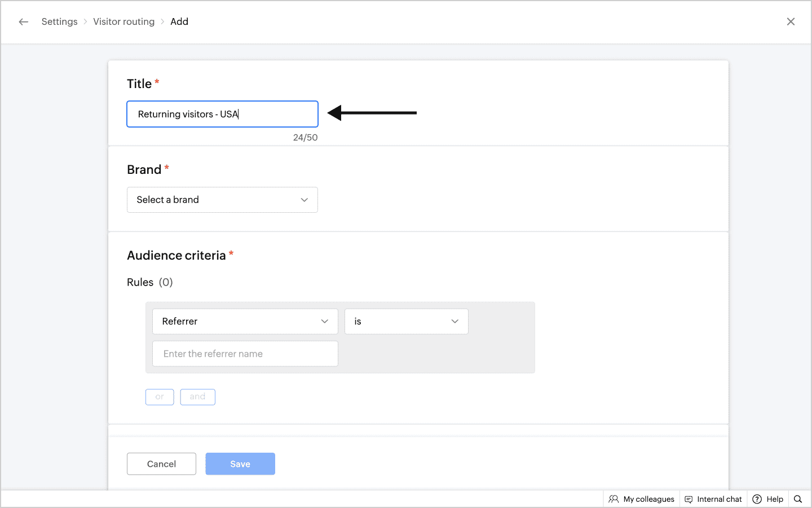Add an 'and' rule condition

tap(197, 397)
